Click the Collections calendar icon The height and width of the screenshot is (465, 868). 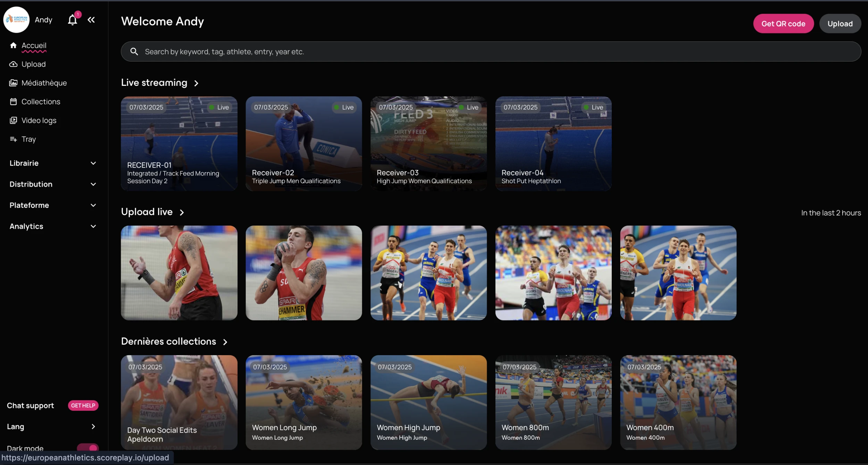pyautogui.click(x=13, y=101)
